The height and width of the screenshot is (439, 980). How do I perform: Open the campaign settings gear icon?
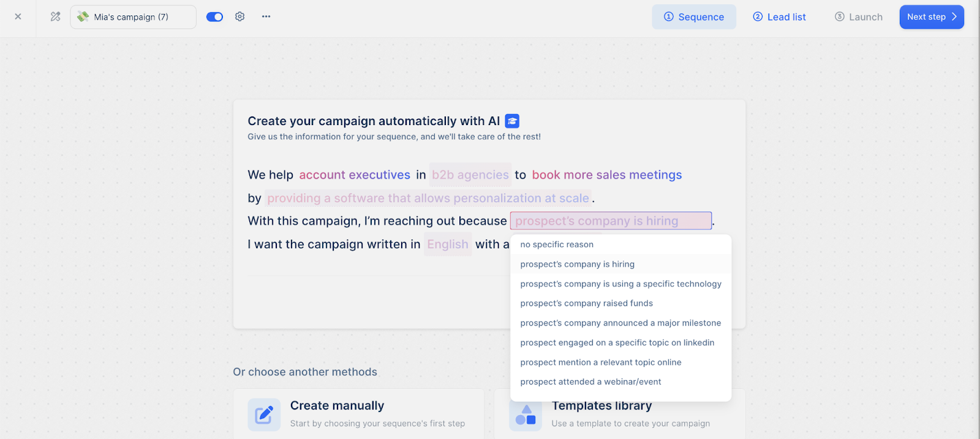click(240, 17)
